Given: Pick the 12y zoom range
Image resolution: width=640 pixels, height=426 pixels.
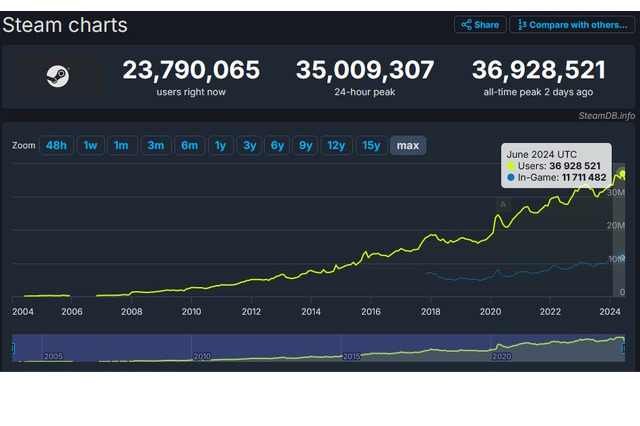Looking at the screenshot, I should click(337, 146).
